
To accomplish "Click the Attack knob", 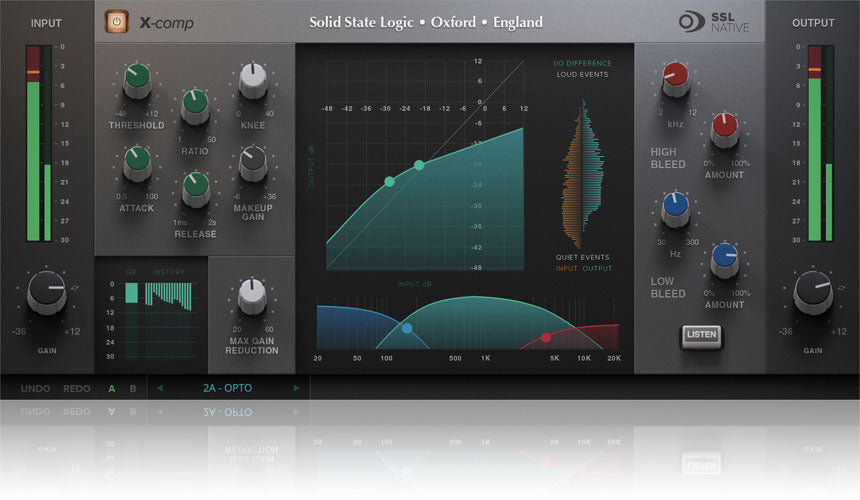I will 137,163.
